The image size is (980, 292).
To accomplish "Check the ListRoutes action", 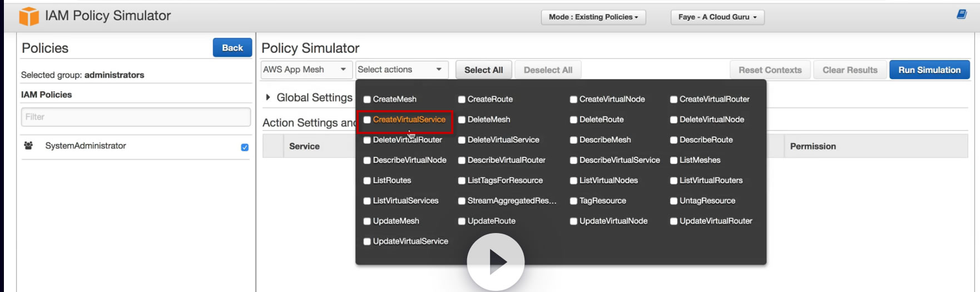I will click(x=367, y=181).
